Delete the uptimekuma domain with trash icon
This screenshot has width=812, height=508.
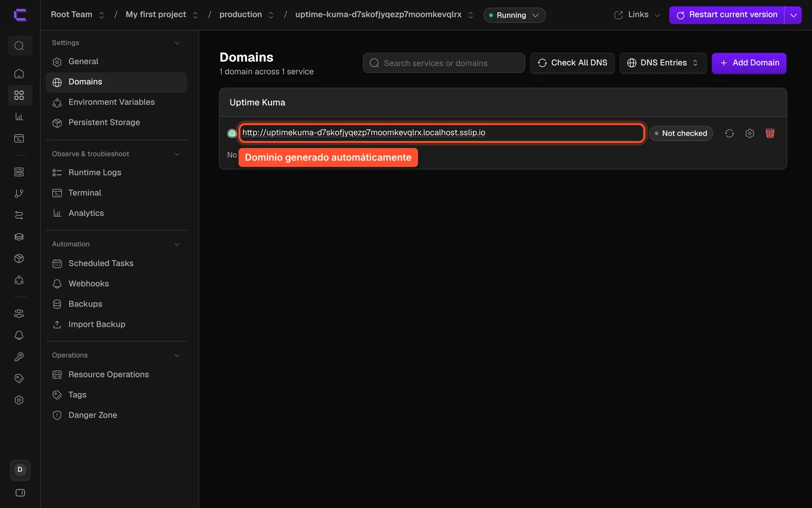pos(770,133)
